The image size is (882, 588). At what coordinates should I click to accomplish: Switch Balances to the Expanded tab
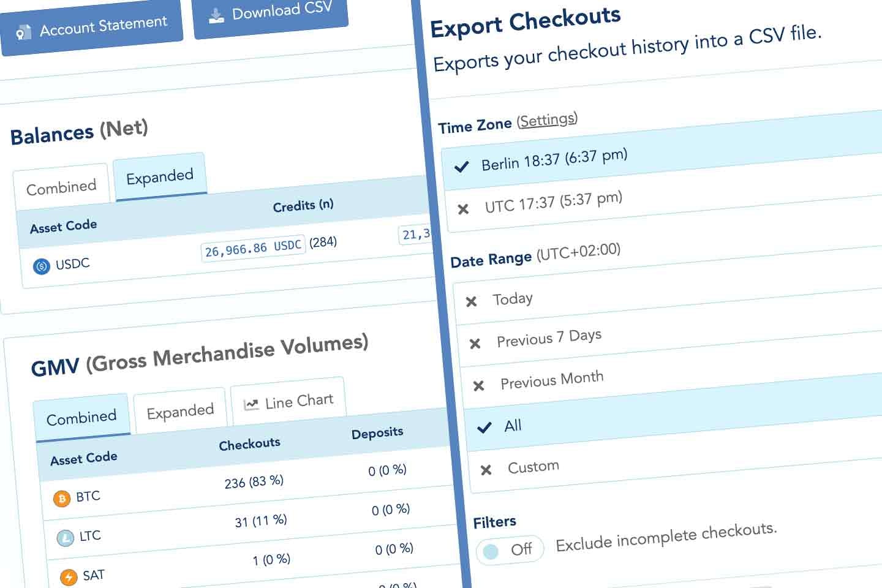click(160, 177)
